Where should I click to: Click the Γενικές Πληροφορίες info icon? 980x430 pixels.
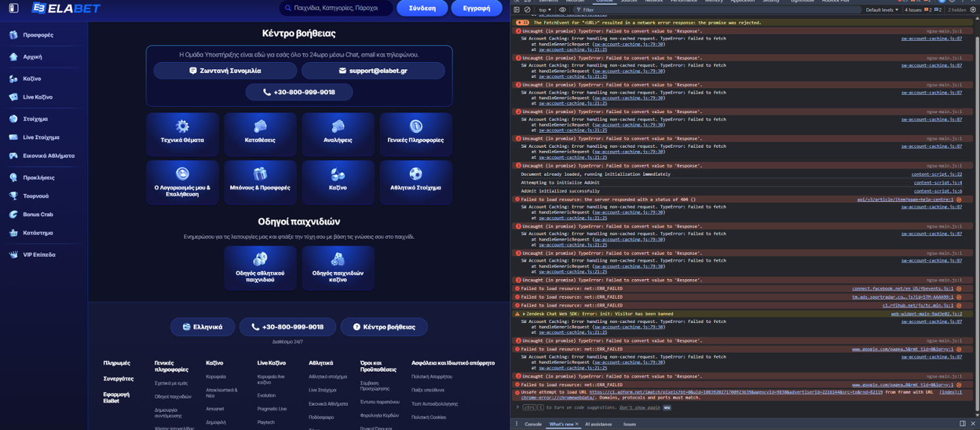pos(416,126)
